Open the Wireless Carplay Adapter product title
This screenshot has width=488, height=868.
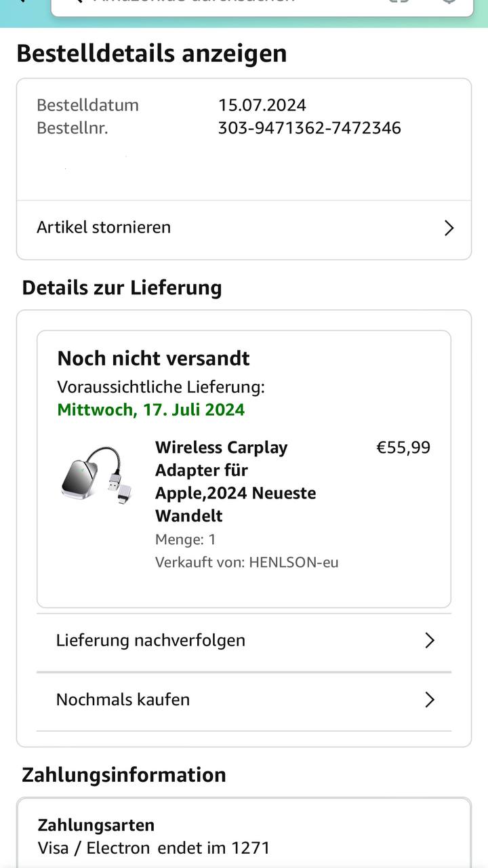pyautogui.click(x=235, y=481)
